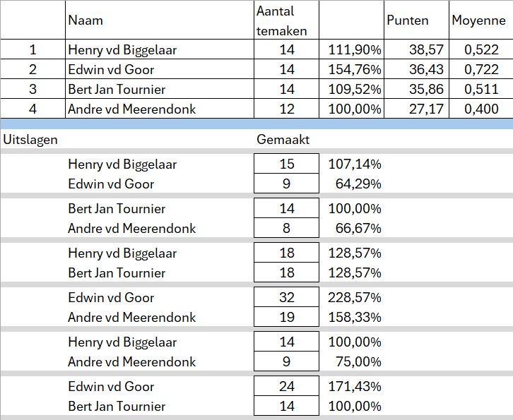
Task: Click the Gemaakt box showing 8
Action: (x=286, y=228)
